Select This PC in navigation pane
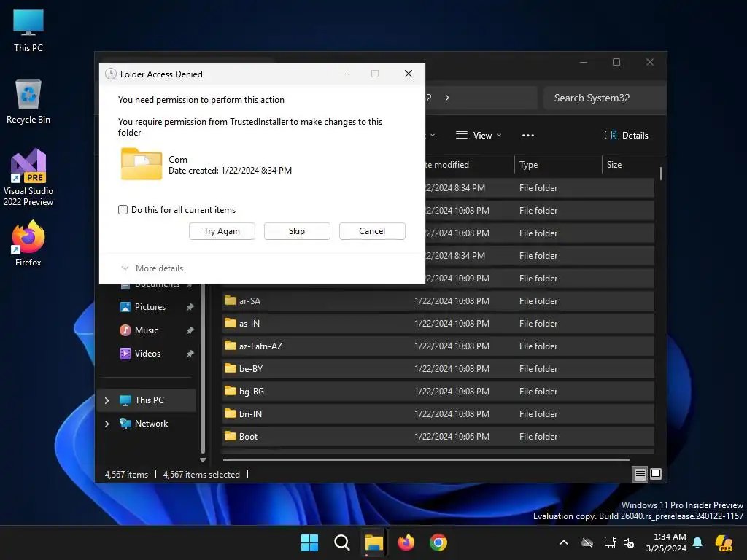The width and height of the screenshot is (747, 560). click(147, 400)
